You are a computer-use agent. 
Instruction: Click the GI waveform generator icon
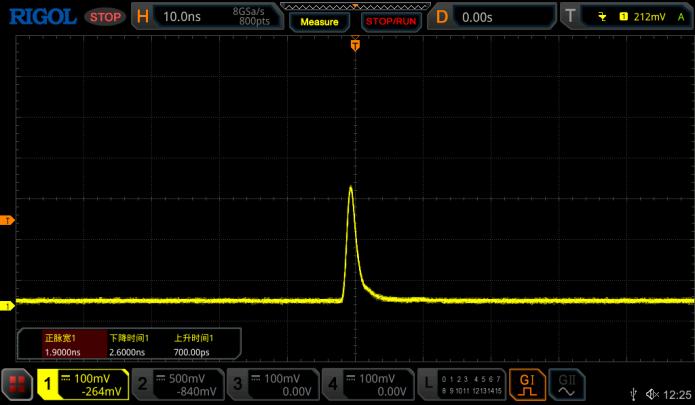click(x=526, y=383)
